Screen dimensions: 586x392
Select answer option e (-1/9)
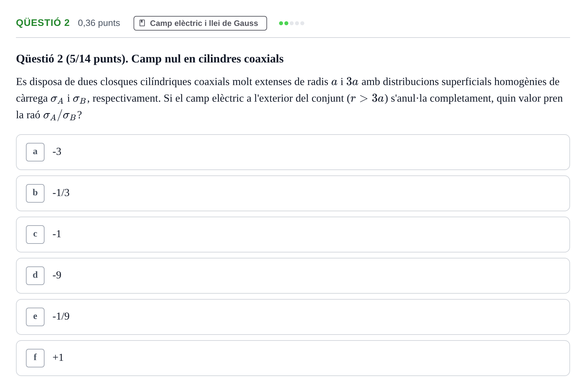pyautogui.click(x=293, y=317)
